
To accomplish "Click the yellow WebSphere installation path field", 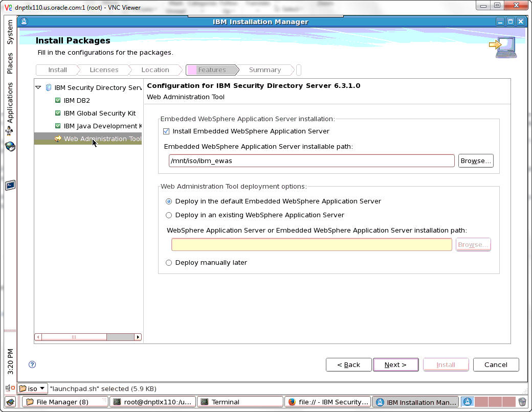I will 312,244.
